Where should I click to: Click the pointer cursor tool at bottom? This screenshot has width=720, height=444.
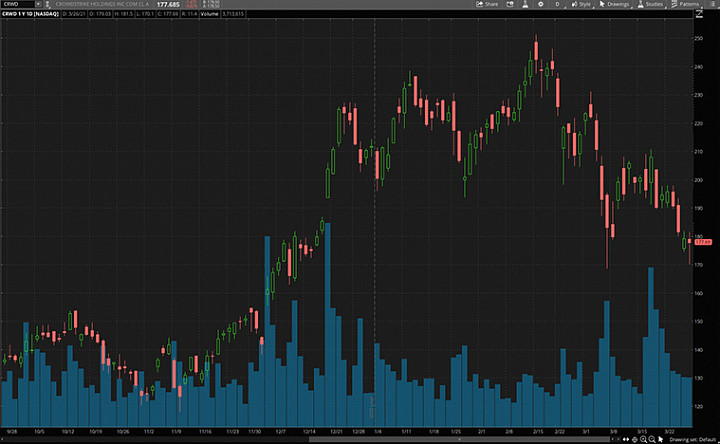coord(660,439)
